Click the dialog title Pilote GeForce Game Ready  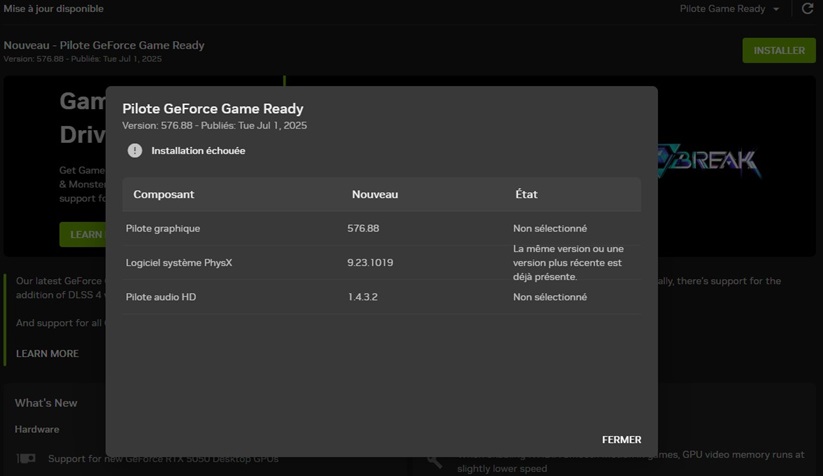point(213,109)
